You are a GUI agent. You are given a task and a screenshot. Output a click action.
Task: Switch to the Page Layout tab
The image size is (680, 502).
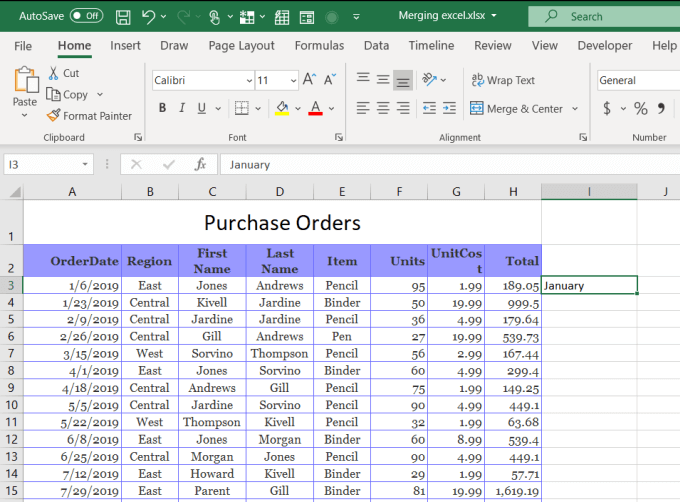241,45
